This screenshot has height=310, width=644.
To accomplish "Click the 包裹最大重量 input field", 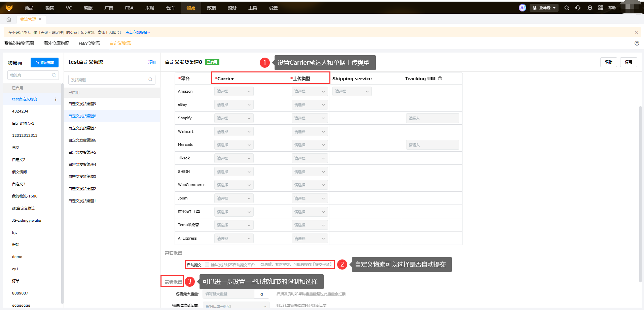I will (228, 294).
